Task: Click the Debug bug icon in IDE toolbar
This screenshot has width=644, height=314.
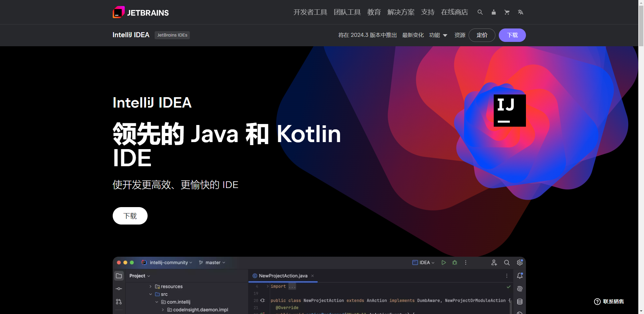Action: point(454,262)
